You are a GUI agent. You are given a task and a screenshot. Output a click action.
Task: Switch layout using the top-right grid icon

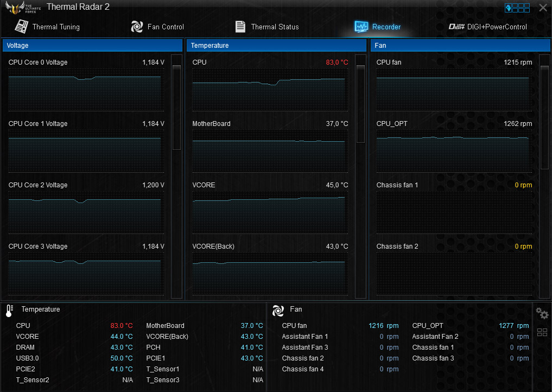tap(517, 8)
